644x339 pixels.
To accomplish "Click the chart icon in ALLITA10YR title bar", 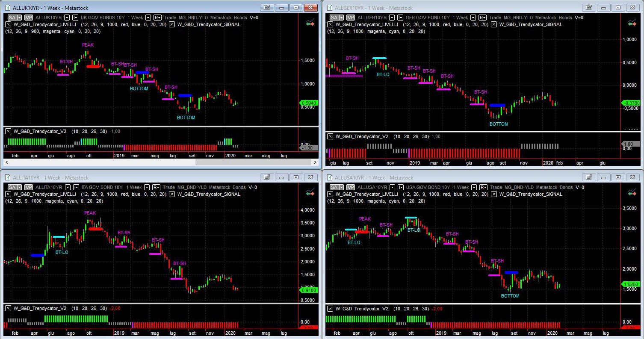I will (8, 177).
